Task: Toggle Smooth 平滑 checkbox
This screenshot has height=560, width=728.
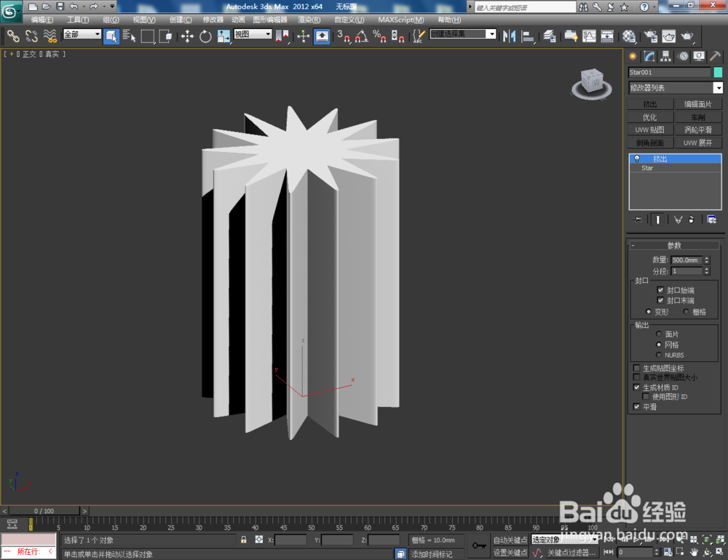Action: (x=636, y=407)
